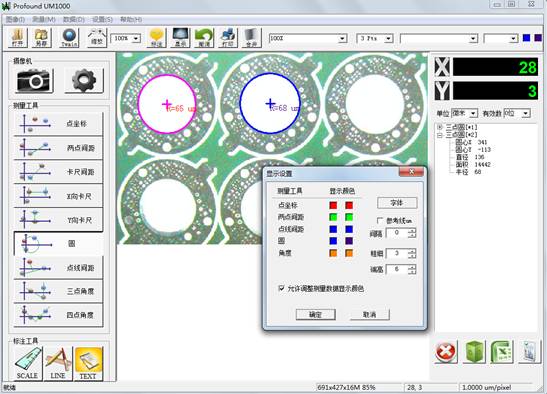547x394 pixels.
Task: Select the TEXT annotation tool
Action: click(88, 363)
